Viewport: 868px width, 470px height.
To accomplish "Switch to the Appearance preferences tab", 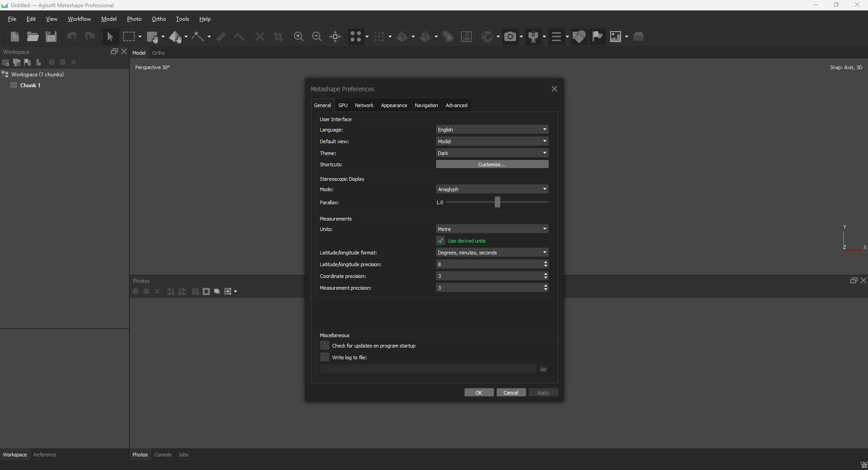I will (x=394, y=105).
